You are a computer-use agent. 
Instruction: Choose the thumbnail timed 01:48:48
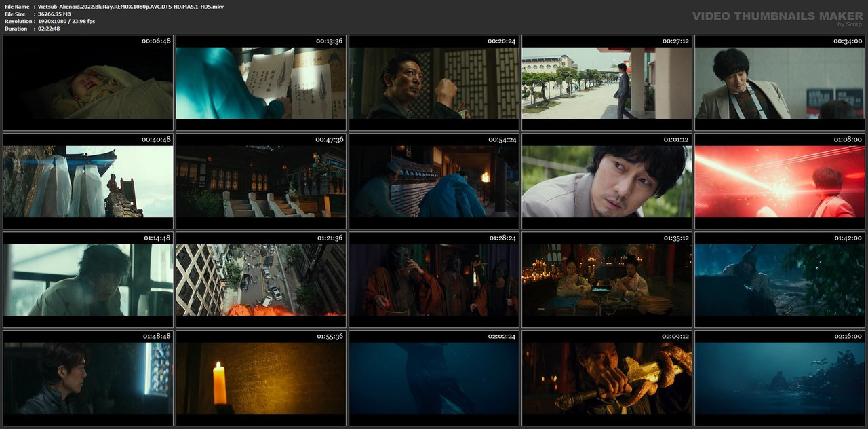click(x=88, y=378)
